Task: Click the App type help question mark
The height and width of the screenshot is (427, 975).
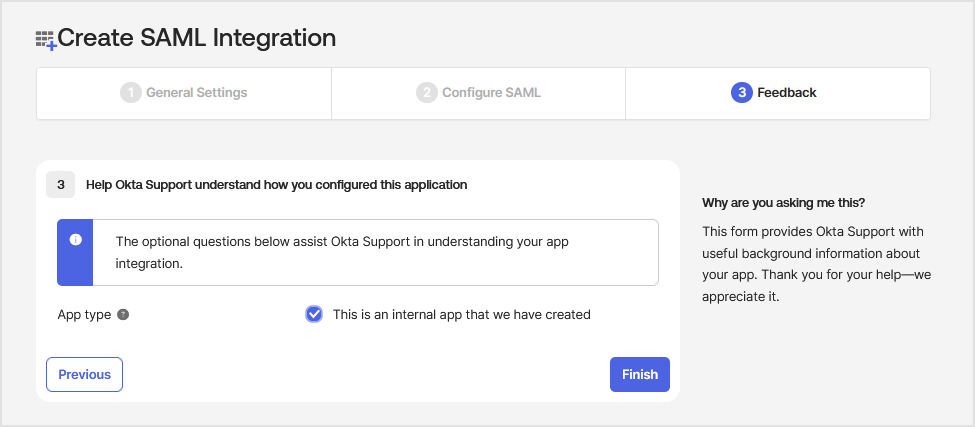Action: click(123, 315)
